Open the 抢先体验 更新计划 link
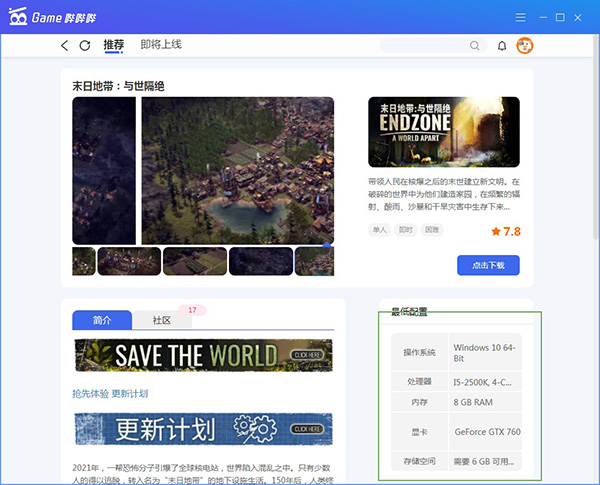This screenshot has height=485, width=600. [110, 394]
